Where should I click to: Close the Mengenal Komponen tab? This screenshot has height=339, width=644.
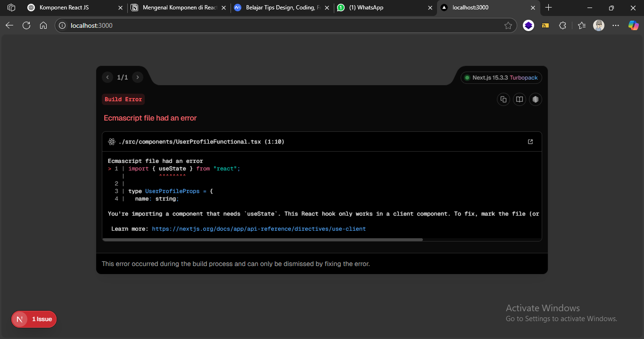(x=224, y=8)
